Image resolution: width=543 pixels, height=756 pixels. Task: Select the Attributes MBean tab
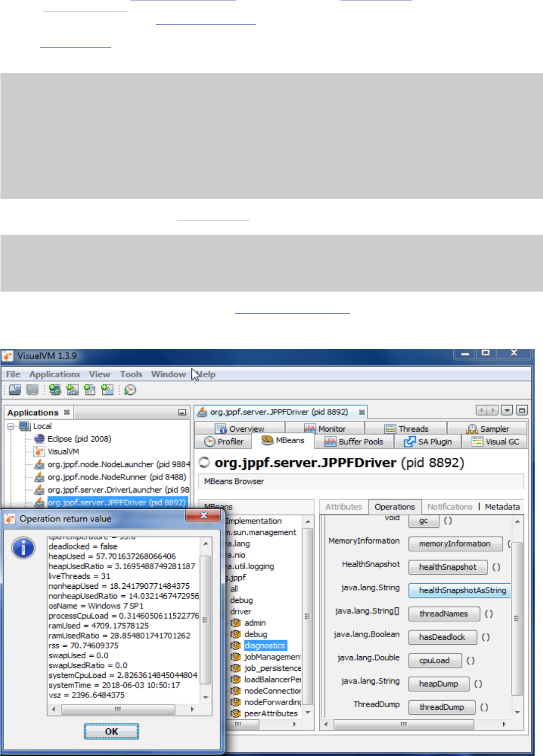pyautogui.click(x=344, y=507)
